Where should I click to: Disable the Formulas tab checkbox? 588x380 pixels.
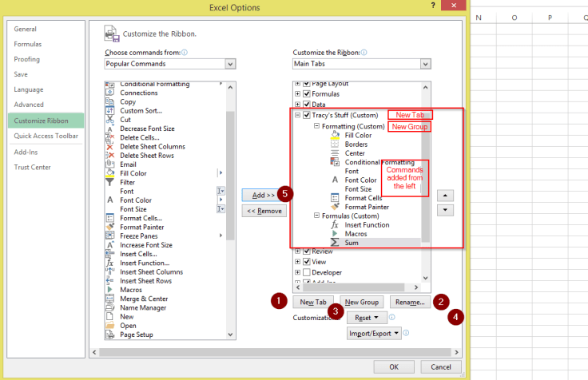(307, 93)
